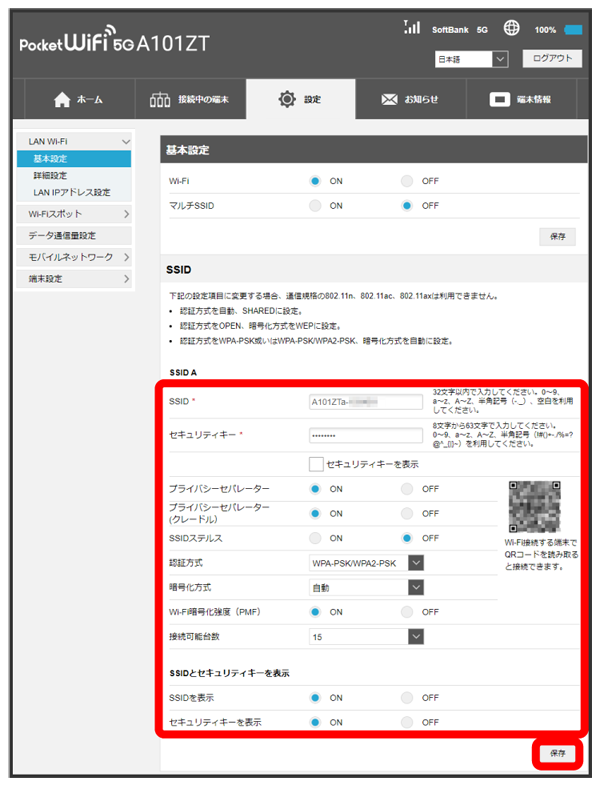This screenshot has height=785, width=600.
Task: Click the device information icon
Action: pos(499,100)
